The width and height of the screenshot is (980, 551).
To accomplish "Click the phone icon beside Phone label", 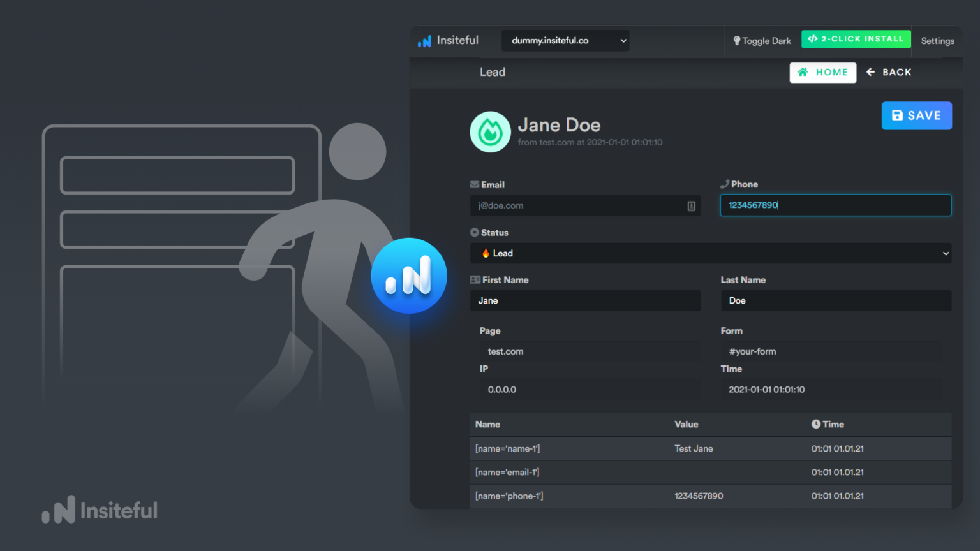I will tap(725, 184).
